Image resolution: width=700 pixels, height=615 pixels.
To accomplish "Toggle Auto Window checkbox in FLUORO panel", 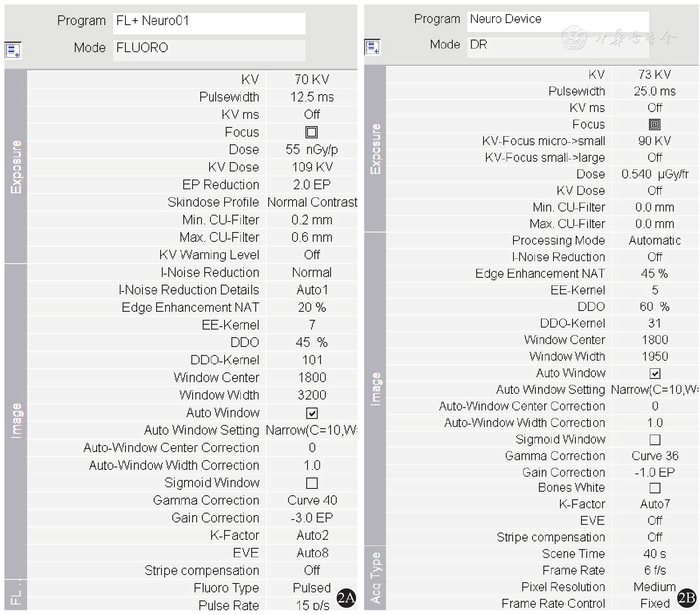I will click(x=312, y=413).
